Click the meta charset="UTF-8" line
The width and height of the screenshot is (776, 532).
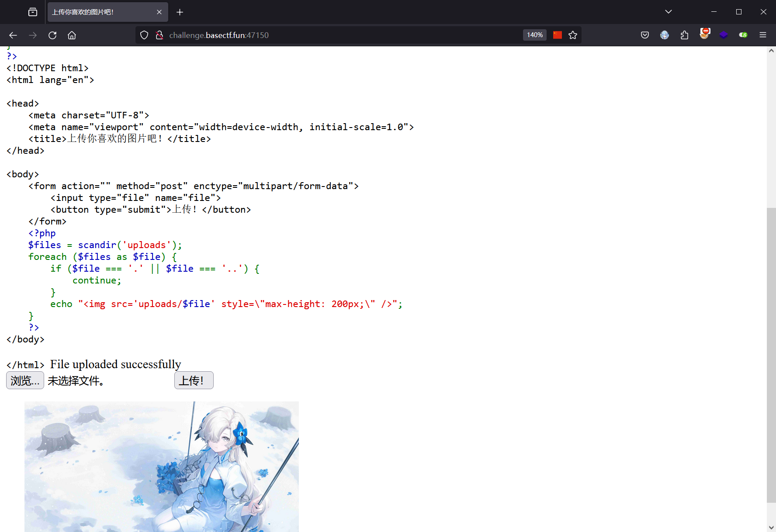point(89,115)
